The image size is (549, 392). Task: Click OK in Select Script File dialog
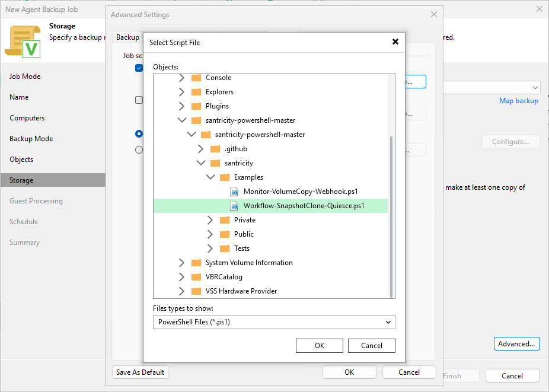320,346
